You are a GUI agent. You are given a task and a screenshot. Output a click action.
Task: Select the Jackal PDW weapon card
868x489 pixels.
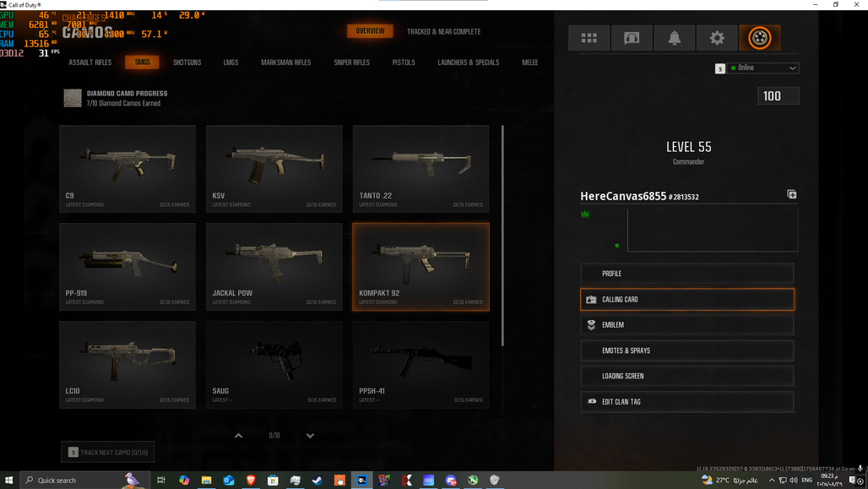274,267
